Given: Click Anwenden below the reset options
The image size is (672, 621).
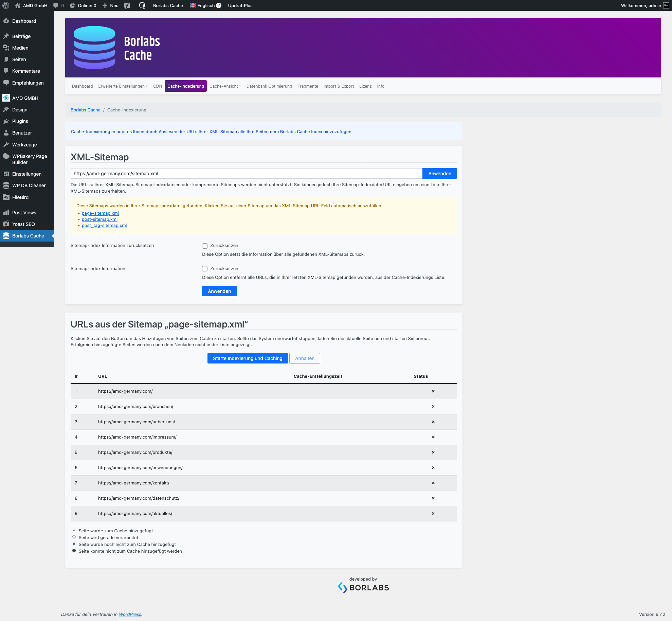Looking at the screenshot, I should [x=219, y=291].
